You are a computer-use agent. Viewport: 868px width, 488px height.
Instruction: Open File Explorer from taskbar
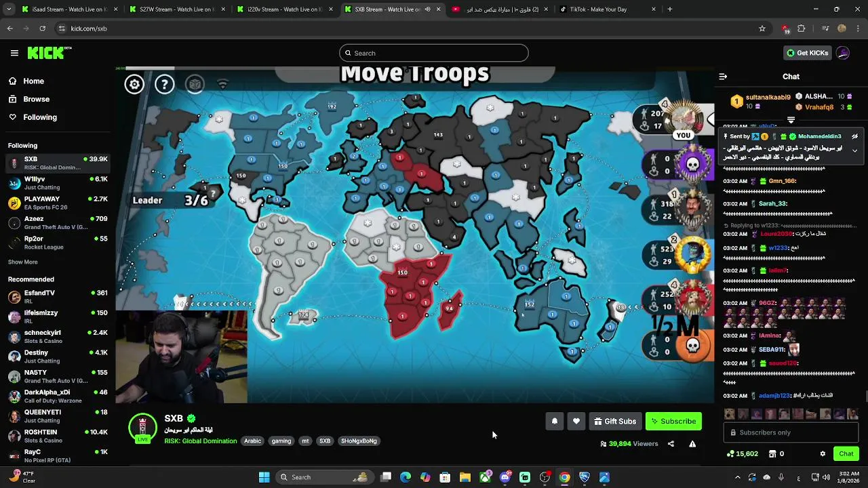[x=465, y=477]
